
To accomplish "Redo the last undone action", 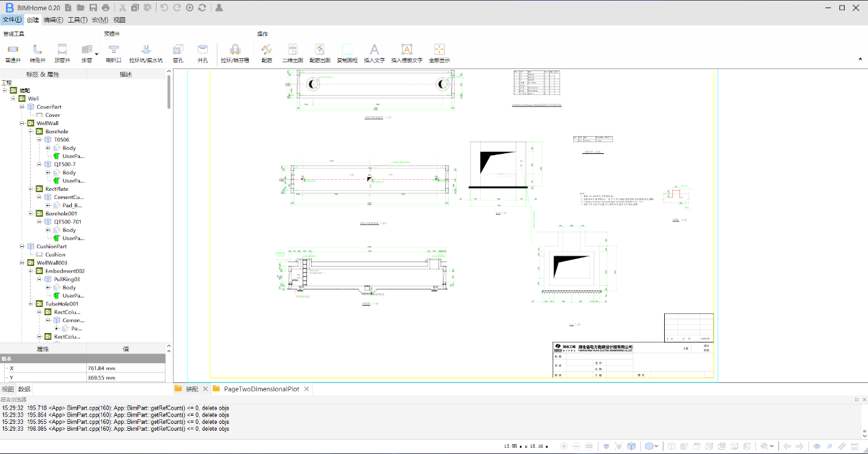I will click(x=177, y=8).
